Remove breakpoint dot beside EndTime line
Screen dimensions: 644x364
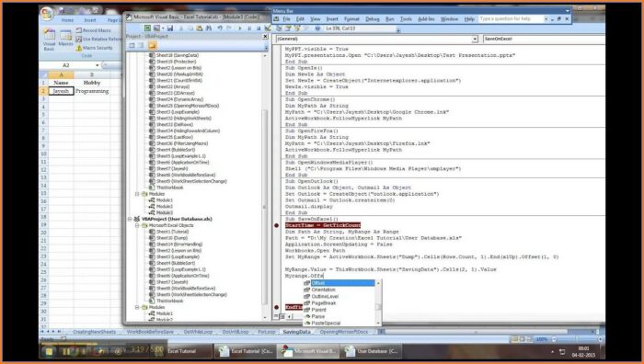276,307
